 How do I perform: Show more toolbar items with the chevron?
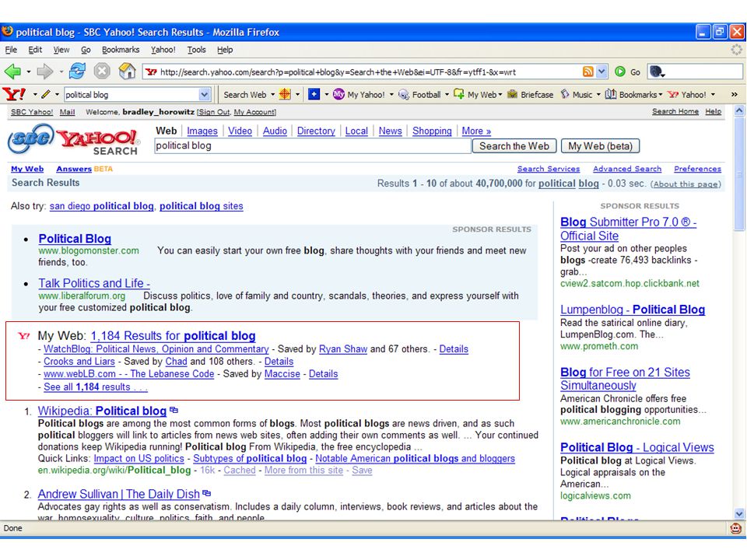[x=734, y=95]
